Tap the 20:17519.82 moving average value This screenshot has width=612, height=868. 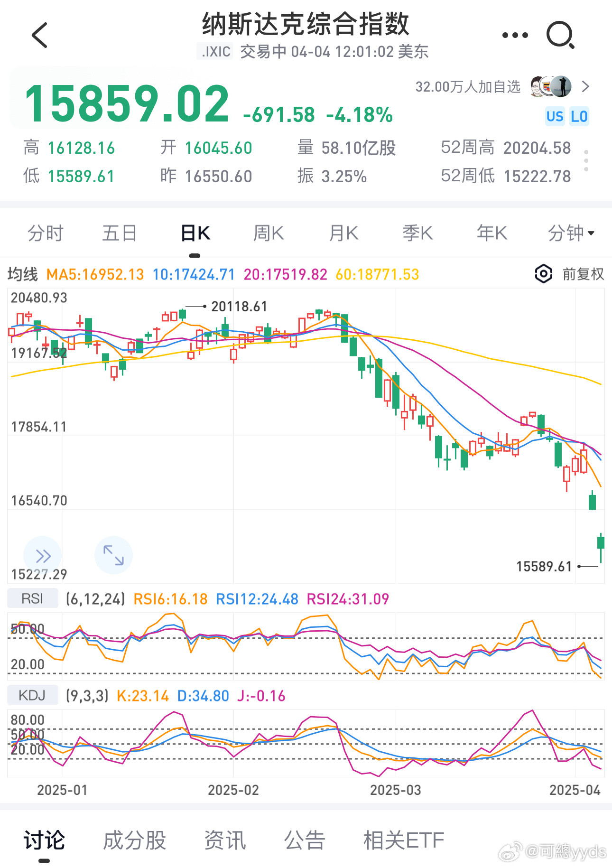click(286, 274)
